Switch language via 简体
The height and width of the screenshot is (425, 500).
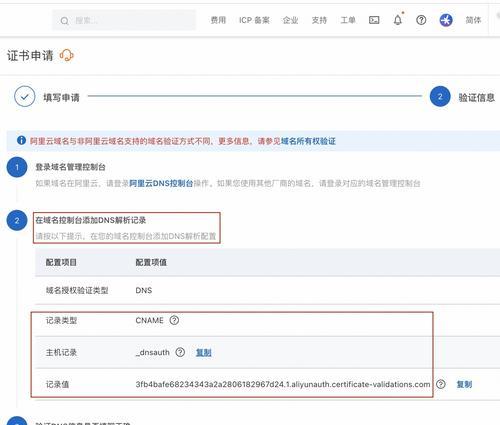tap(473, 20)
